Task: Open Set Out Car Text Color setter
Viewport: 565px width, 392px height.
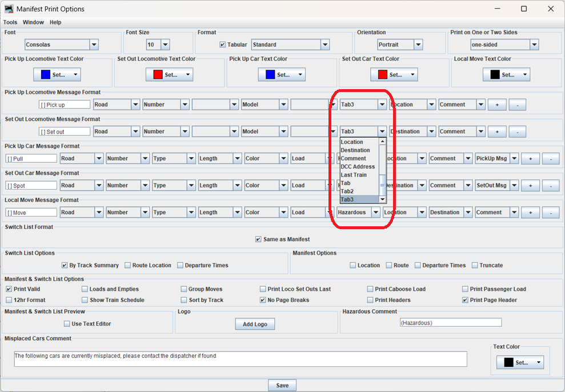Action: [x=394, y=74]
